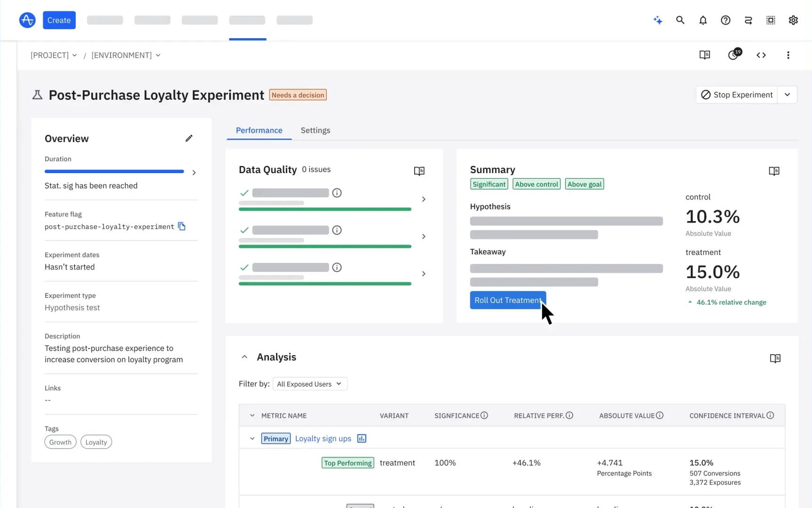
Task: Click info icon next to CONFIDENCE INTERVAL header
Action: pyautogui.click(x=770, y=415)
